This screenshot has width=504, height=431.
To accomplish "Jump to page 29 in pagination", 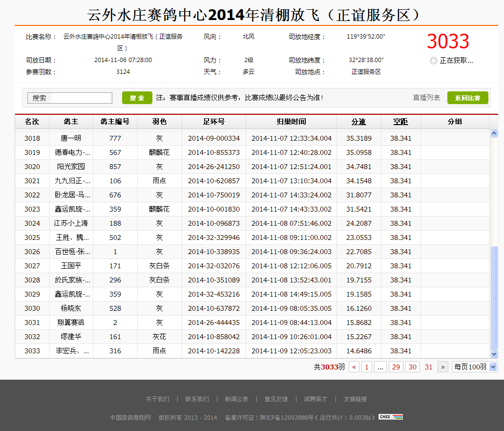I will (396, 367).
